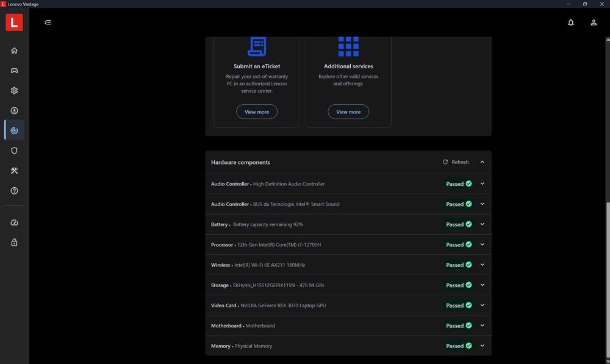Open the lock icon in sidebar

click(14, 242)
